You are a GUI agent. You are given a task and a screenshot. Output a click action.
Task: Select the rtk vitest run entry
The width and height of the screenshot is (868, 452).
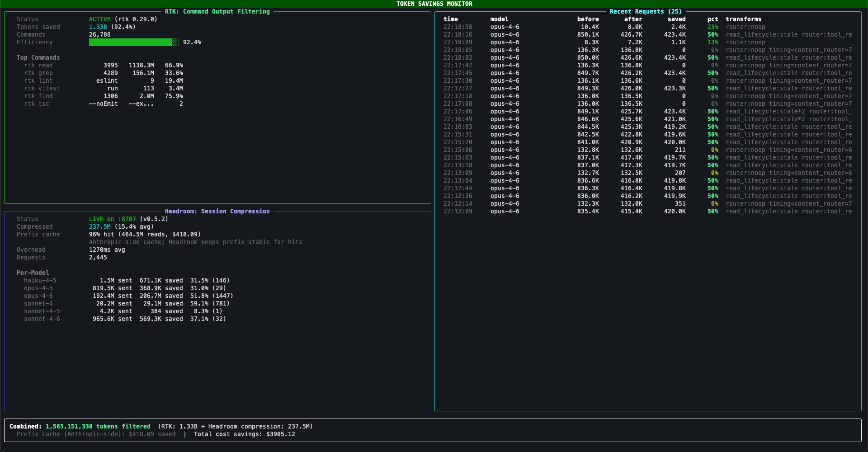(x=42, y=88)
